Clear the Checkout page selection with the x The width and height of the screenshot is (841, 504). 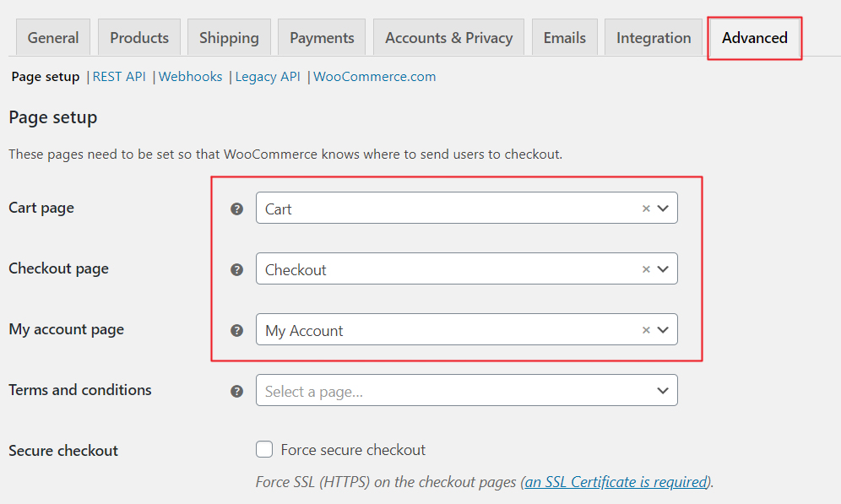(646, 269)
